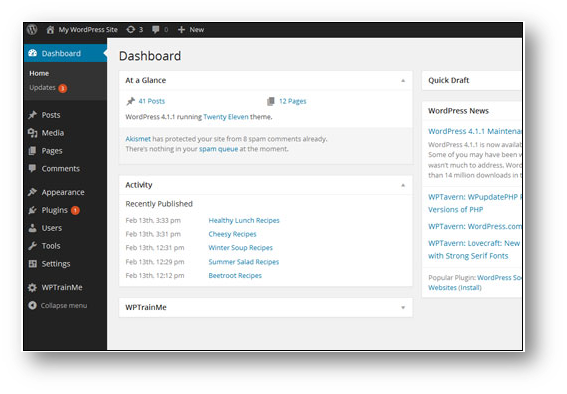Open the Appearance menu
Image resolution: width=567 pixels, height=394 pixels.
(63, 192)
